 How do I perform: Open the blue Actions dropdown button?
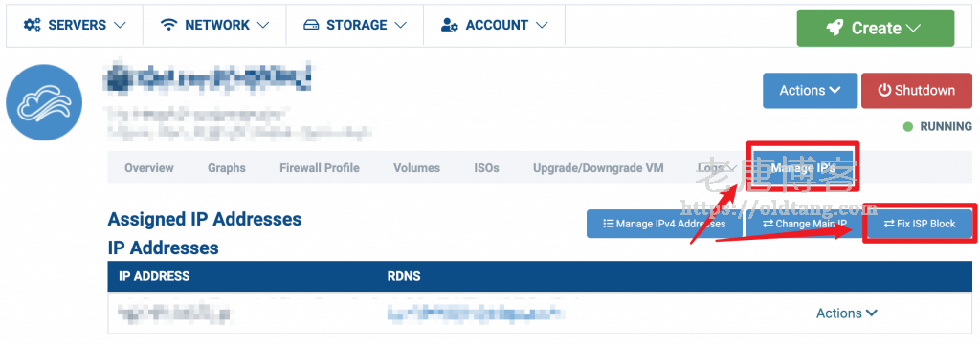click(x=810, y=91)
